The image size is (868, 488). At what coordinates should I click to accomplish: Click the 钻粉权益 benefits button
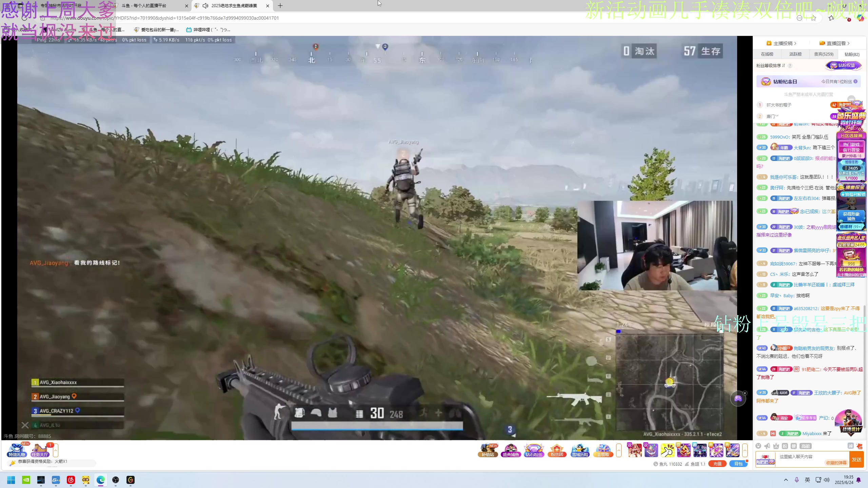tap(844, 65)
